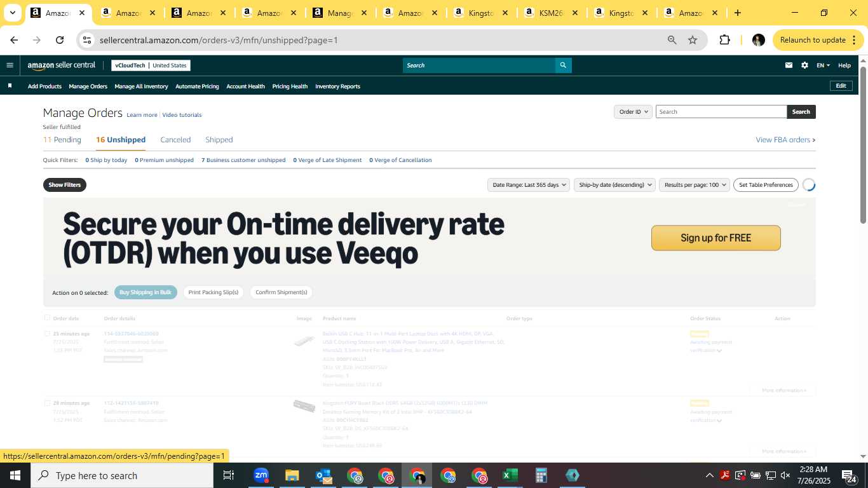Filter by Business customer unshipped
Screen dimensions: 868x488
pyautogui.click(x=243, y=160)
